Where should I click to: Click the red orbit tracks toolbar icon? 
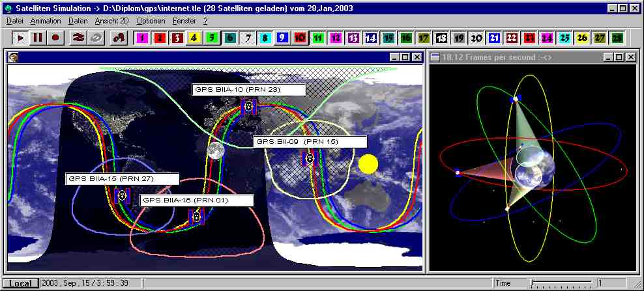[x=78, y=38]
